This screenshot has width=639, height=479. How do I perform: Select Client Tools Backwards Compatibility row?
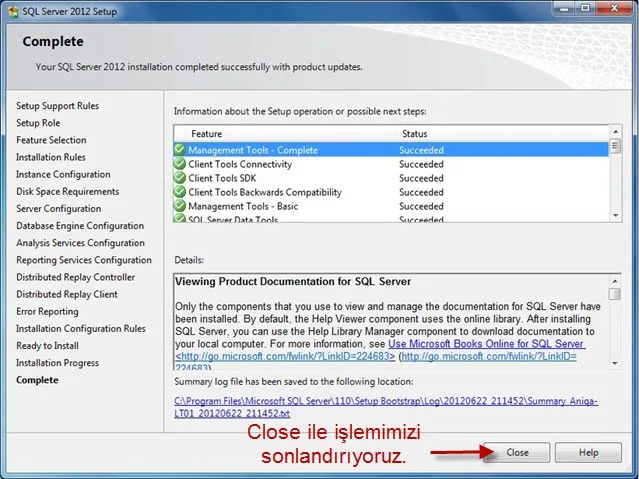click(x=391, y=192)
